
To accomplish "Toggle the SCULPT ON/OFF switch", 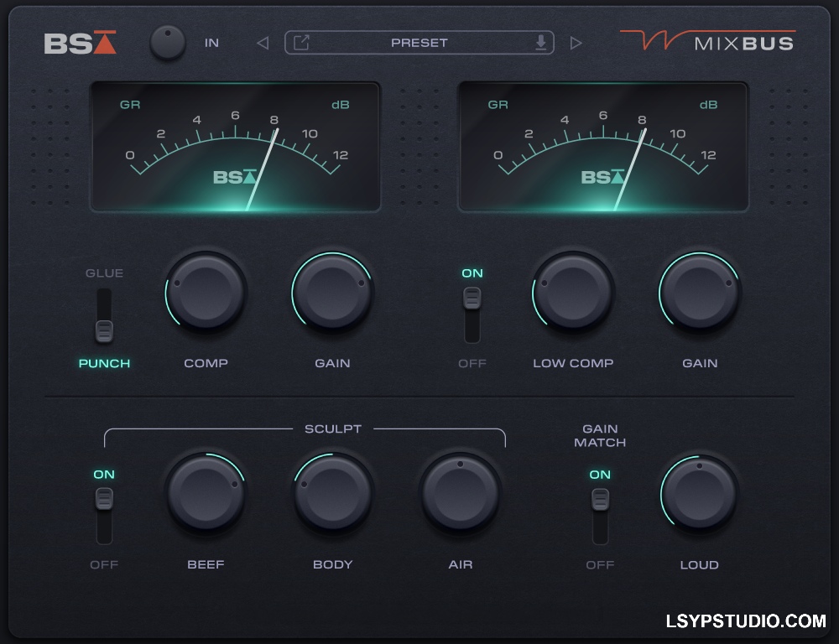I will point(104,517).
